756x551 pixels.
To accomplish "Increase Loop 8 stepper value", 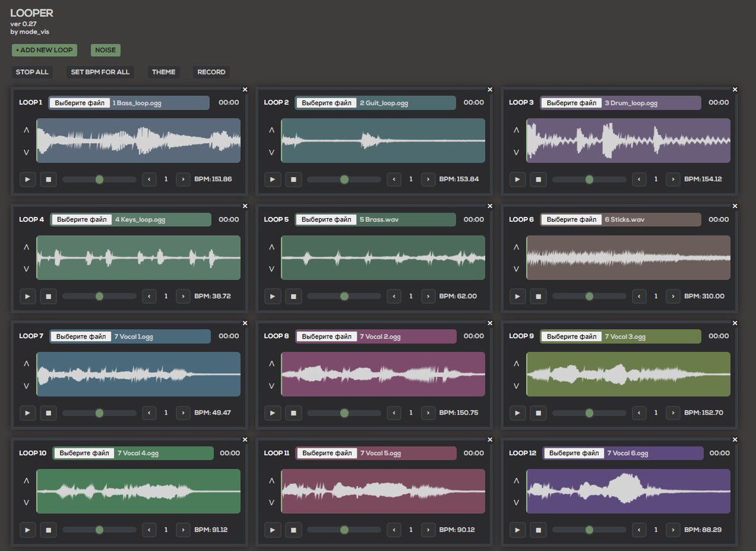I will (x=428, y=413).
